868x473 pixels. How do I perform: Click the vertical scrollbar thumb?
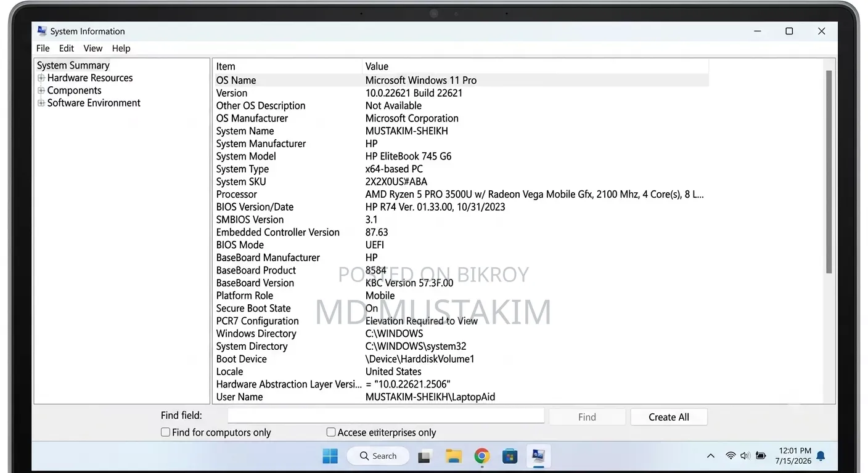pos(829,172)
